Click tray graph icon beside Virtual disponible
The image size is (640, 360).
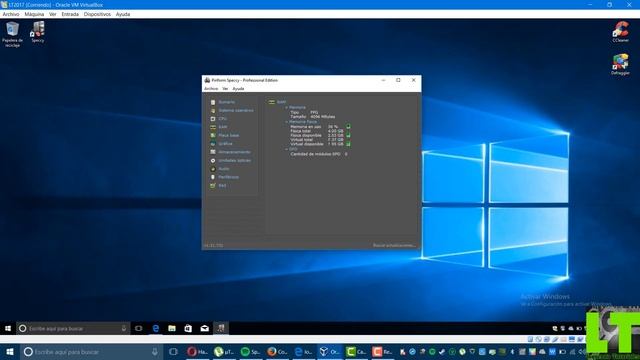(348, 144)
